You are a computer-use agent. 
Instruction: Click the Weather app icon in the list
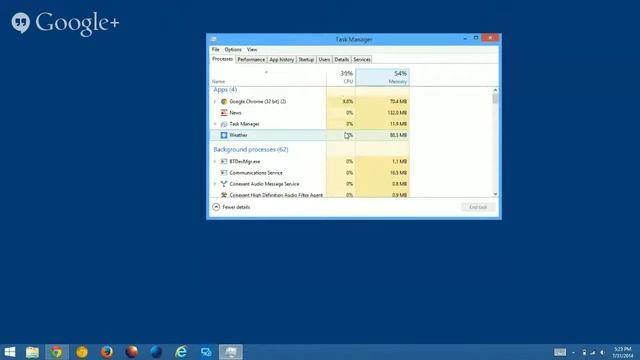224,135
